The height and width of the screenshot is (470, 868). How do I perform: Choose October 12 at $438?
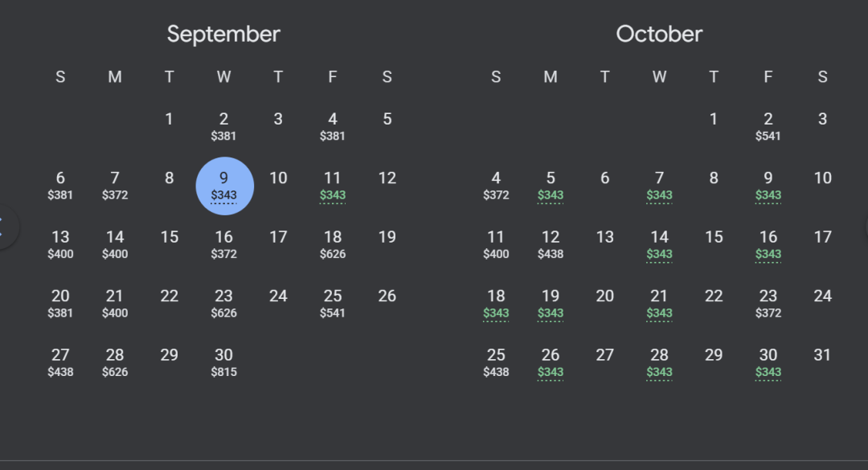(551, 245)
